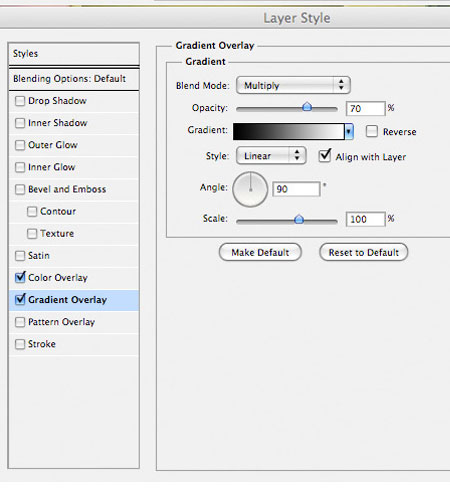Enable the Reverse checkbox

click(x=372, y=131)
